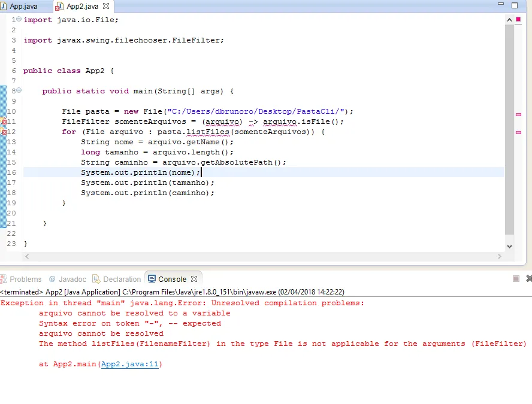Click the path string "C:/Users/dbrunoro/Desktop/PastaCli/"

(x=258, y=111)
